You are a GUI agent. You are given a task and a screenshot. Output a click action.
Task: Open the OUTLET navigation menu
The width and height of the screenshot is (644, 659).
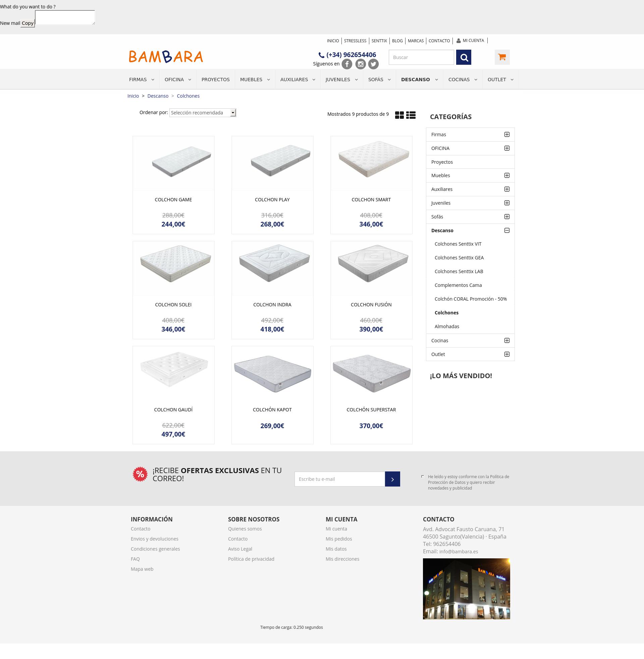[500, 80]
